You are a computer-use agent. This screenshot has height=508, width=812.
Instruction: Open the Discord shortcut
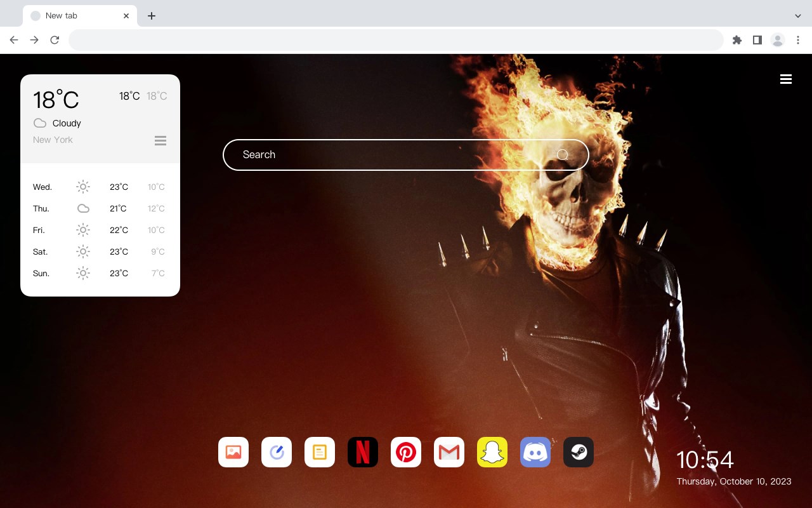535,452
